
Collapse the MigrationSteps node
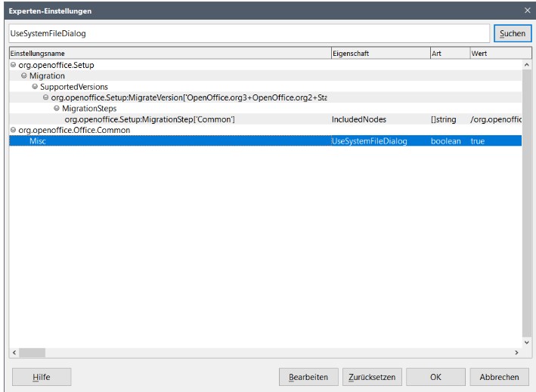point(57,109)
